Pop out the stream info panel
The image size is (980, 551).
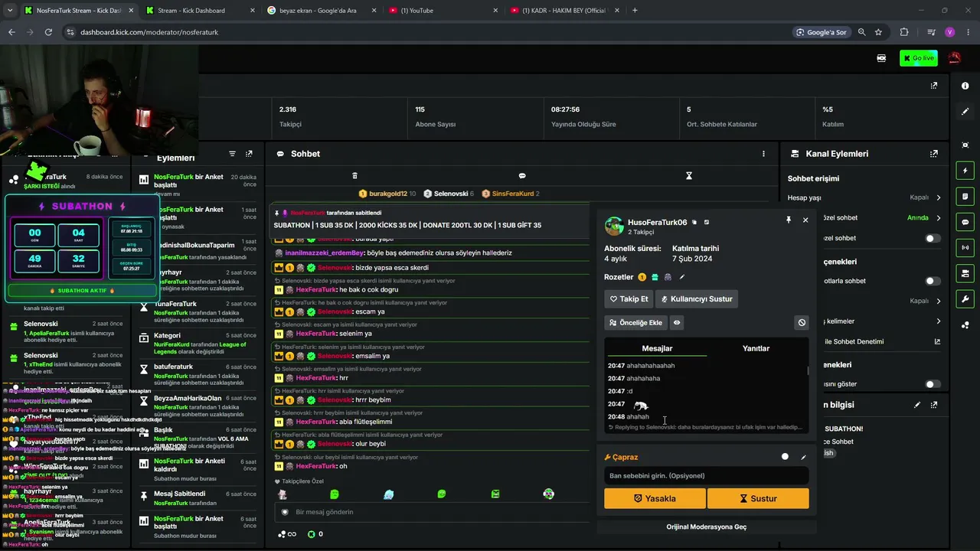pos(934,405)
